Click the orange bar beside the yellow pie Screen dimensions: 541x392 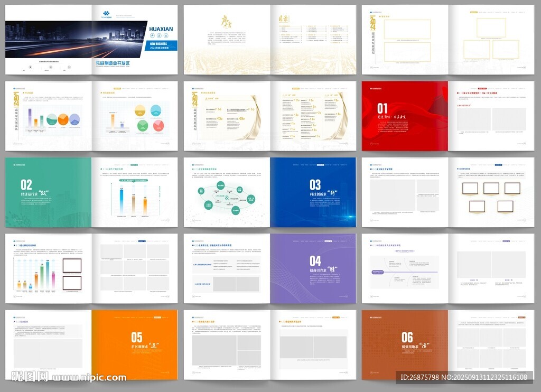tap(113, 121)
